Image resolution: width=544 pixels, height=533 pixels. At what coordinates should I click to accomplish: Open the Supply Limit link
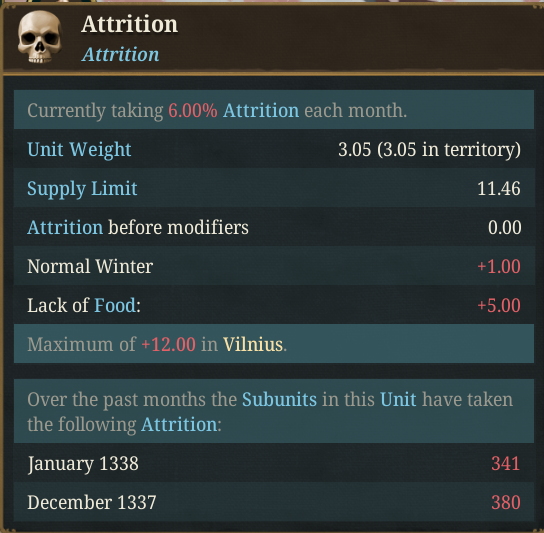point(82,188)
